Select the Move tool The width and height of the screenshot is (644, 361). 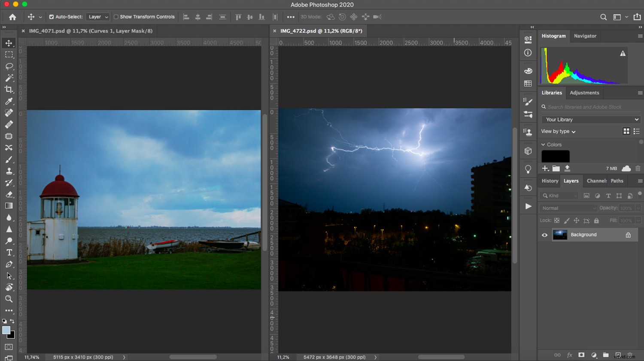[9, 42]
